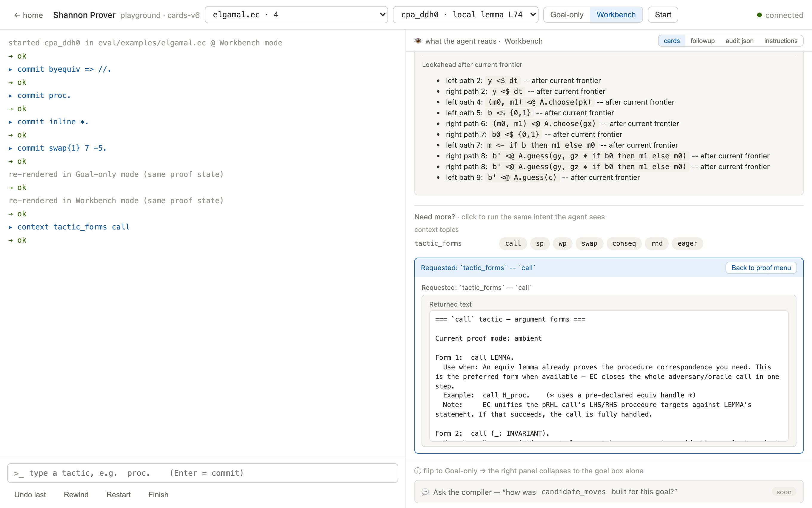Click the 'soon' badge
This screenshot has height=508, width=812.
coord(784,492)
